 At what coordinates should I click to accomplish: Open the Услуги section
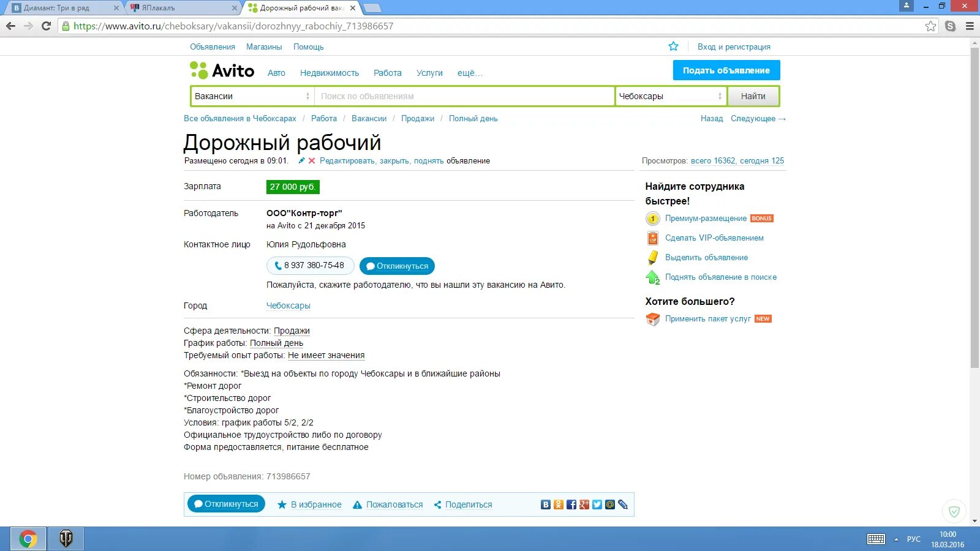[x=429, y=73]
